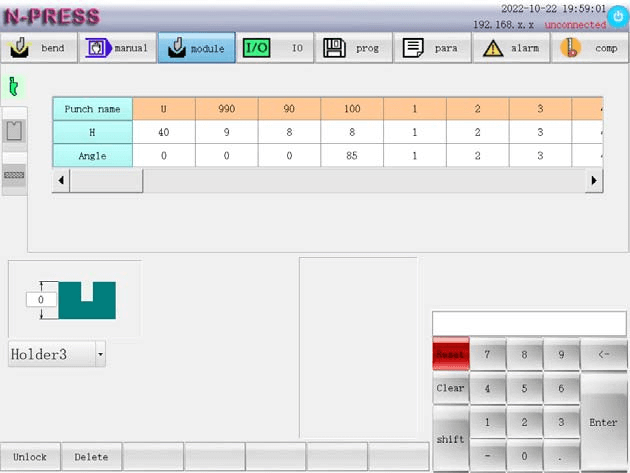Open the alarm page

click(x=511, y=48)
